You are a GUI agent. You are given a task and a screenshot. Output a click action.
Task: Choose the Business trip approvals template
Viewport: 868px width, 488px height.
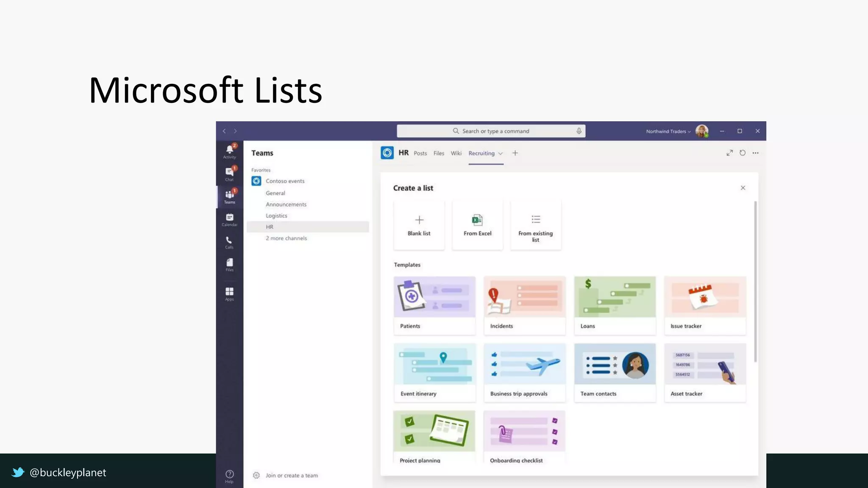[x=525, y=373]
